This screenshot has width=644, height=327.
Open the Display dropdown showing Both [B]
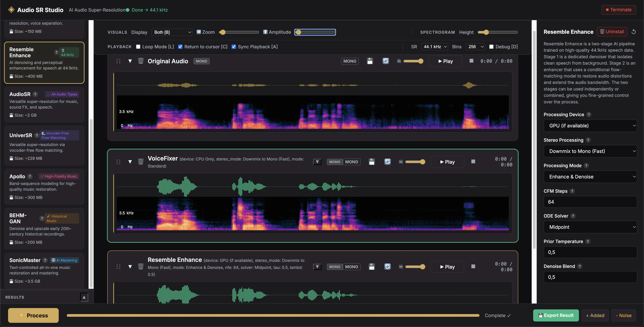(x=172, y=32)
